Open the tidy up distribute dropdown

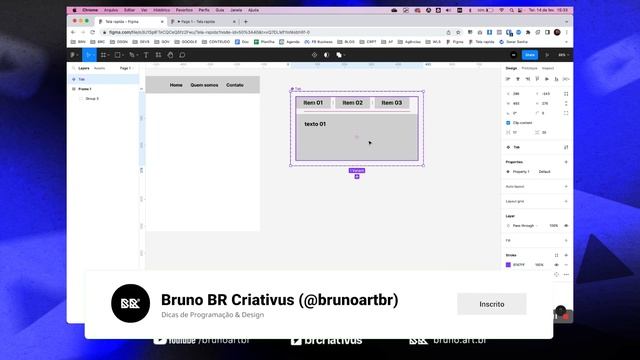[x=566, y=79]
